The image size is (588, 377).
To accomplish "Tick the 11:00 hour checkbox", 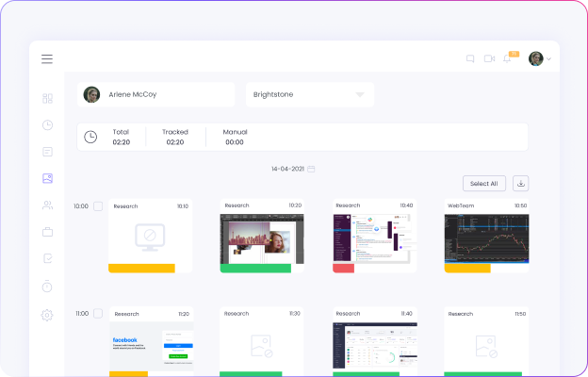I will coord(98,314).
